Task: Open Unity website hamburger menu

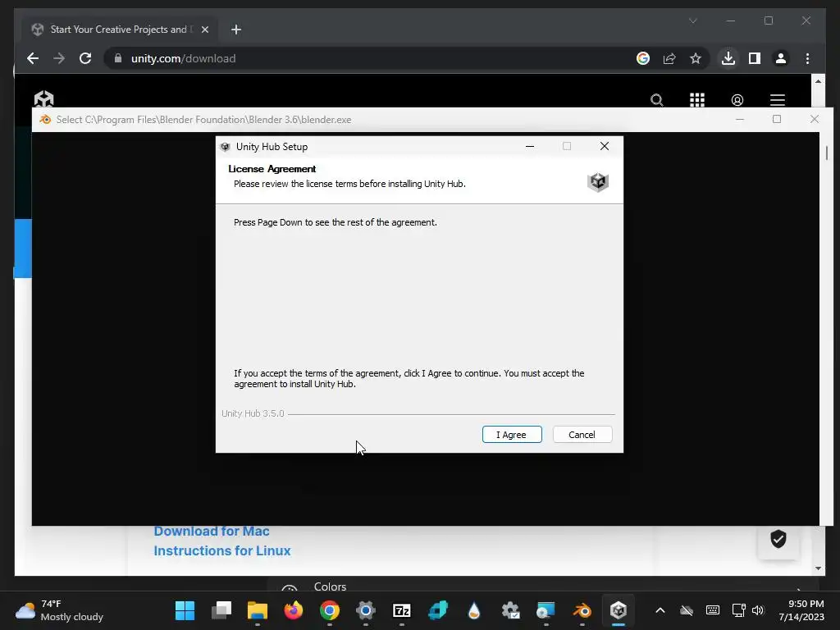Action: tap(778, 99)
